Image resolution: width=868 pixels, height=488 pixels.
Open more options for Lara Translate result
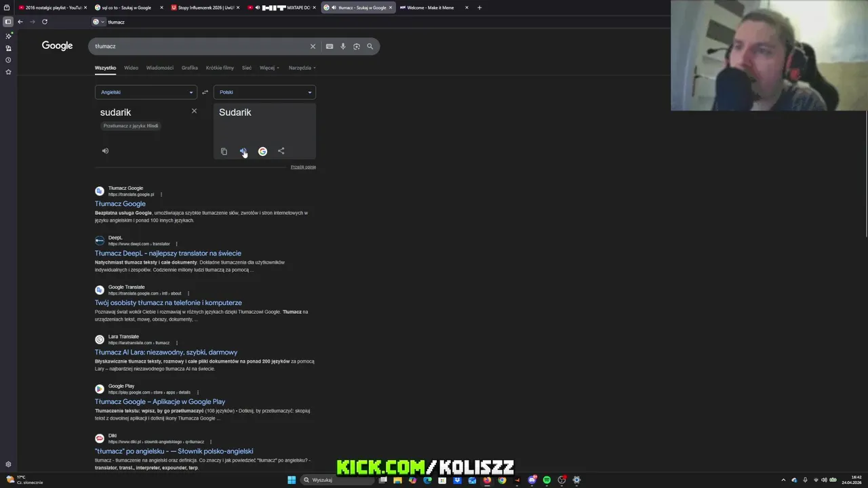tap(176, 343)
